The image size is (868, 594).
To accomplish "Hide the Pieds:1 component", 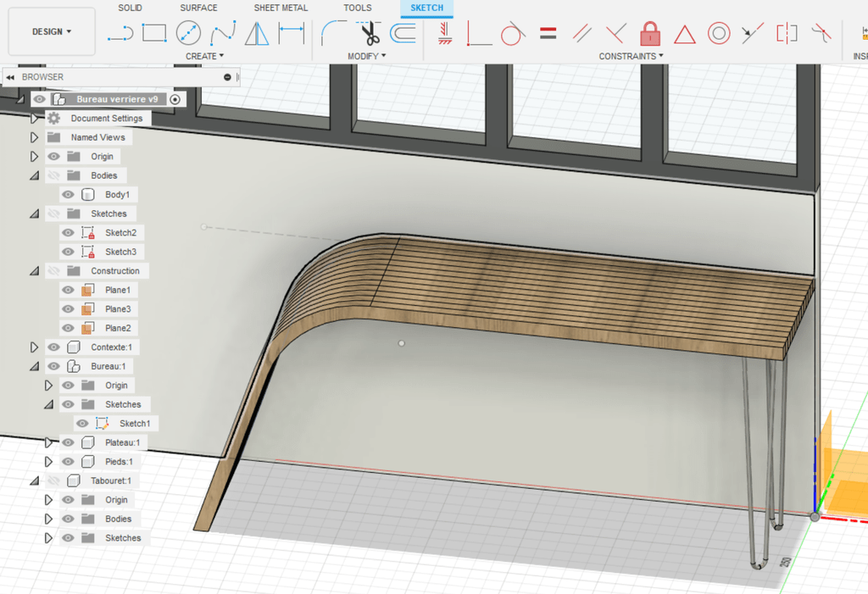I will pos(68,461).
